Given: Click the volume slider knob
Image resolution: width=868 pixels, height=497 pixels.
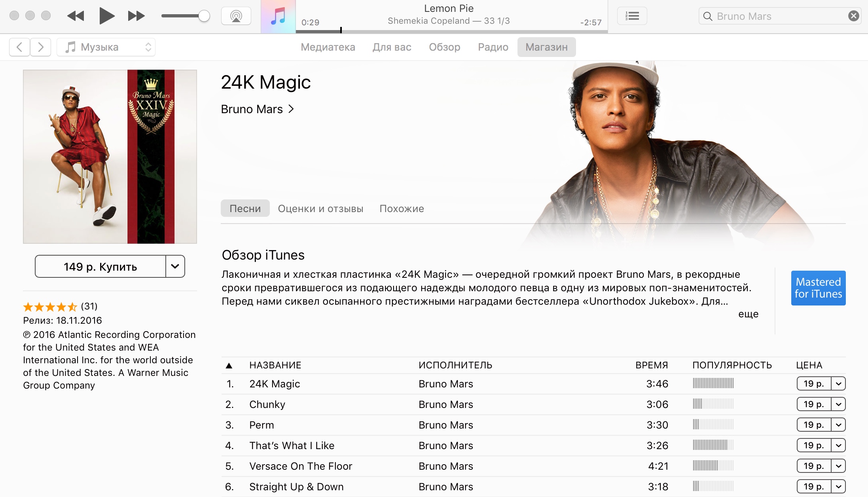Looking at the screenshot, I should pos(204,16).
